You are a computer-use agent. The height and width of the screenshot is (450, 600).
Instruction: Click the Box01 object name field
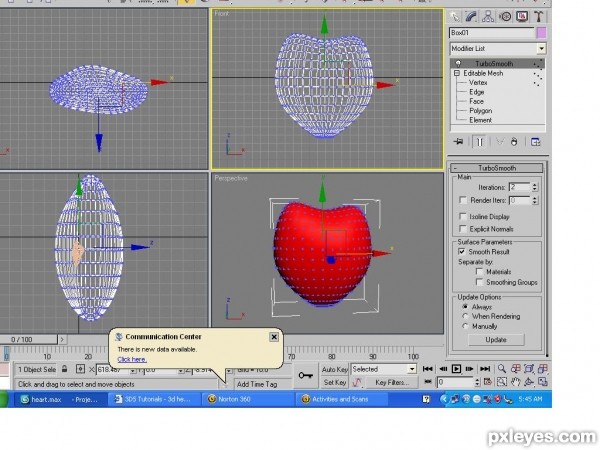(x=492, y=33)
